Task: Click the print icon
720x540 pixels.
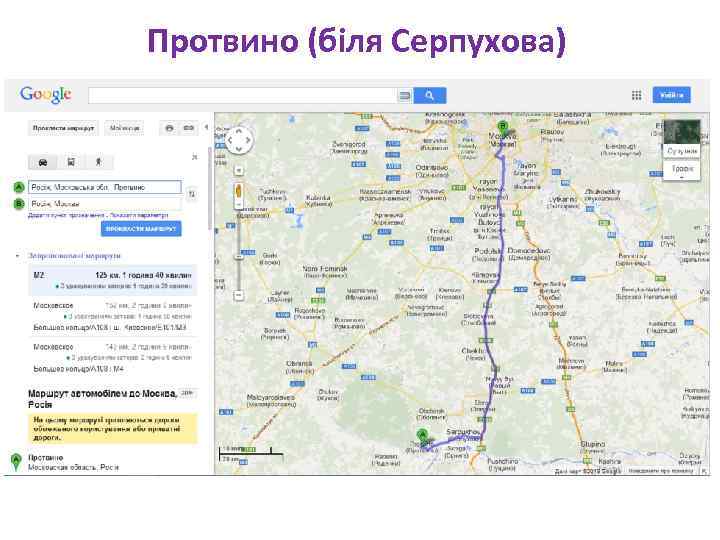Action: coord(169,128)
